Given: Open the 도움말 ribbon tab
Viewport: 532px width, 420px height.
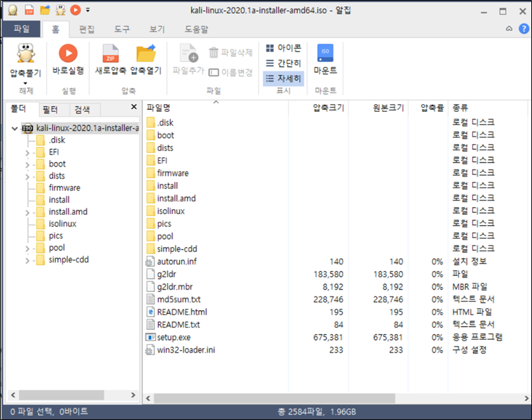Looking at the screenshot, I should (x=196, y=30).
